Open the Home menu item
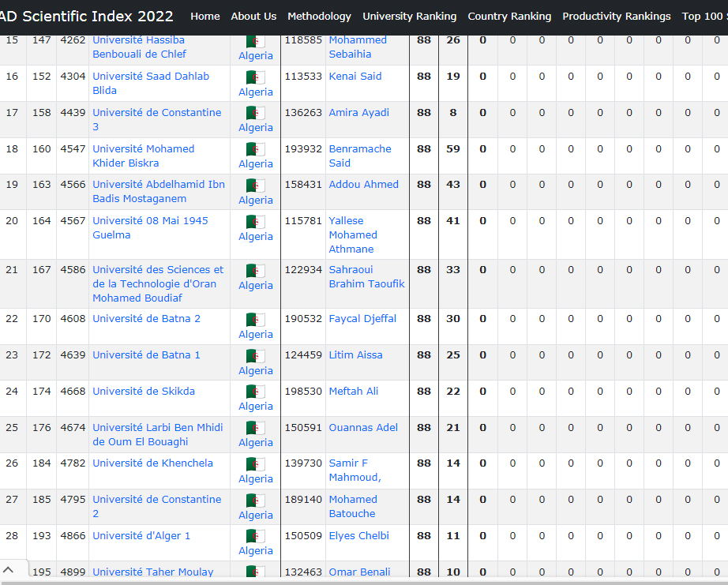728x585 pixels. pyautogui.click(x=205, y=16)
